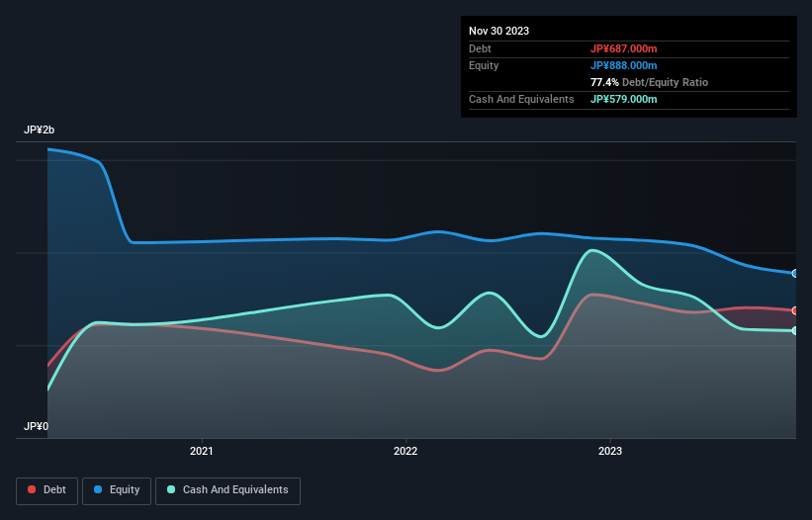Click Cash And Equivalents tooltip label
812x520 pixels.
(521, 99)
